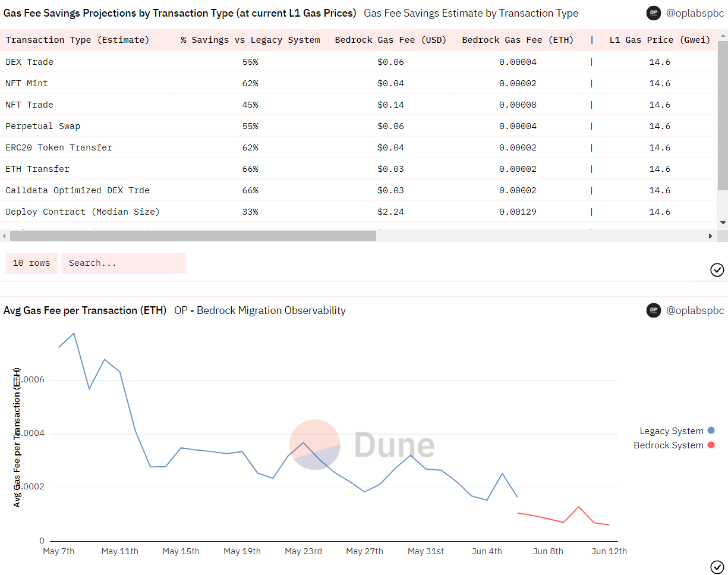Focus the table Search field
This screenshot has height=575, width=728.
[124, 263]
